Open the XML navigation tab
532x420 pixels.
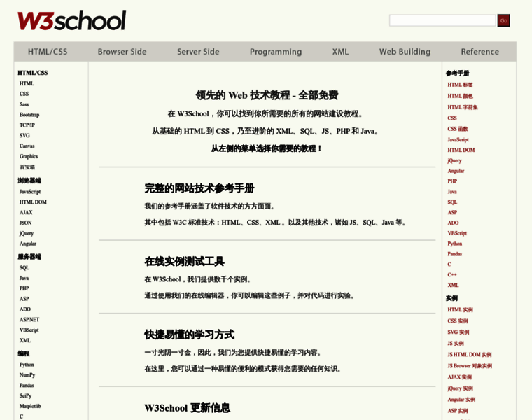pos(340,52)
